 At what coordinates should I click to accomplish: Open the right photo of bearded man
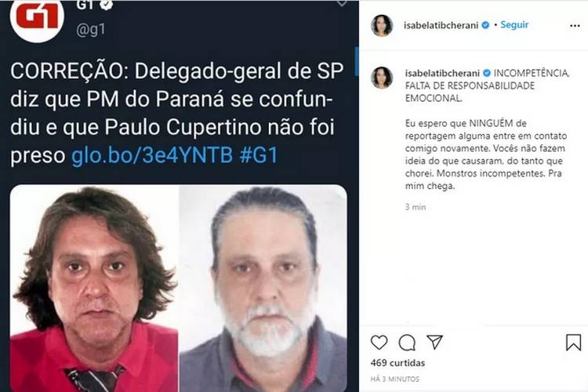coord(263,288)
